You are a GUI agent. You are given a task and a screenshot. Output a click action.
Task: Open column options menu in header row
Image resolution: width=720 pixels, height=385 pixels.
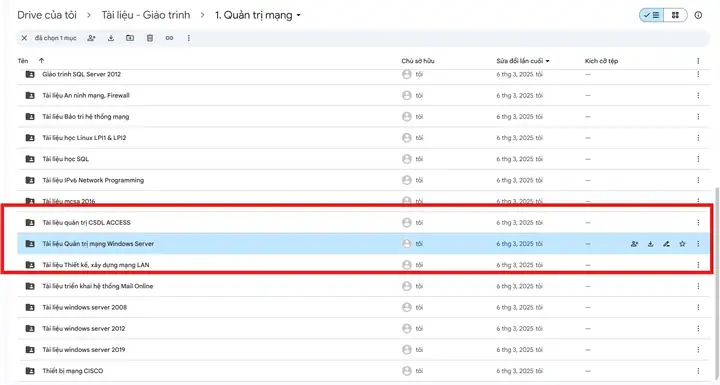(x=698, y=61)
